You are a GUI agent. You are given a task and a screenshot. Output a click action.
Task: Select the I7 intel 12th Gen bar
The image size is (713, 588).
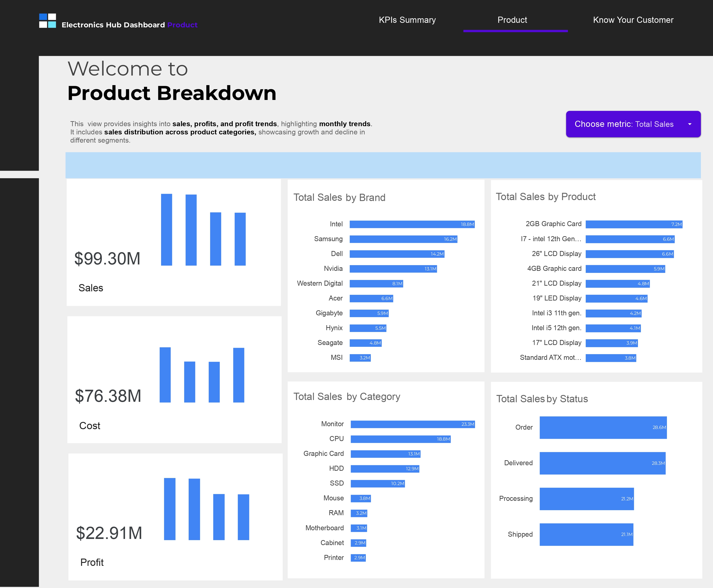[630, 239]
